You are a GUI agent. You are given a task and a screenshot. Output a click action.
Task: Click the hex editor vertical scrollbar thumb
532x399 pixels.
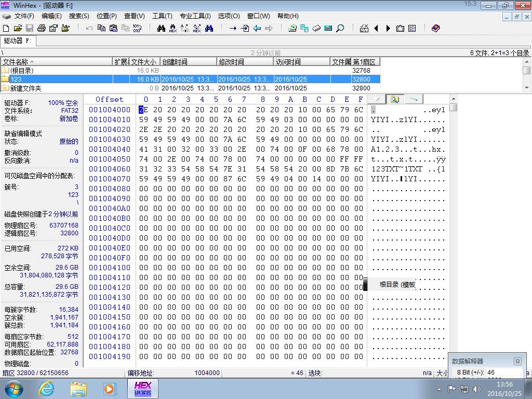click(x=453, y=107)
